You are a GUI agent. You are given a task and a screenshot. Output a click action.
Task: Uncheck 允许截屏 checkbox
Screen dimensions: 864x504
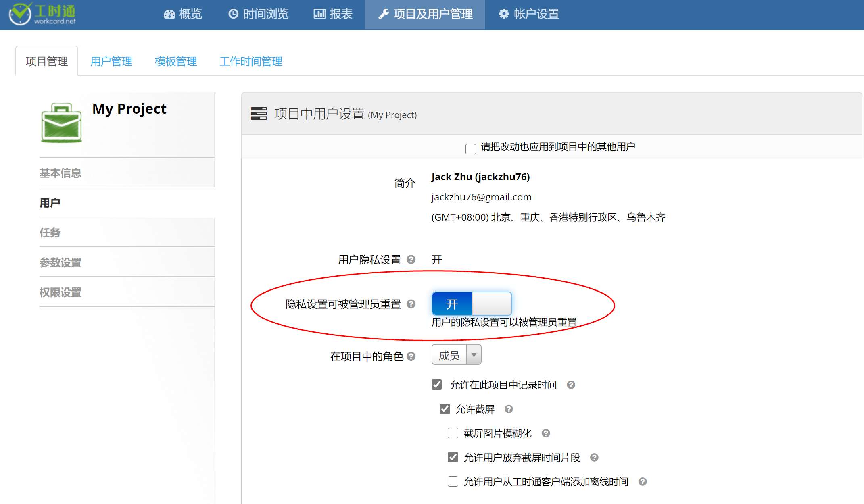(445, 409)
